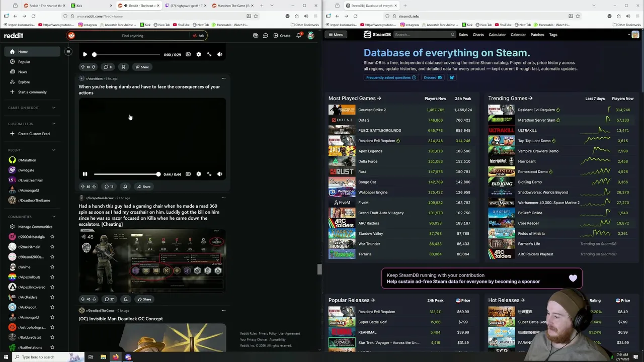The width and height of the screenshot is (644, 362).
Task: Open settings gear on the starcitizen video
Action: point(199,174)
